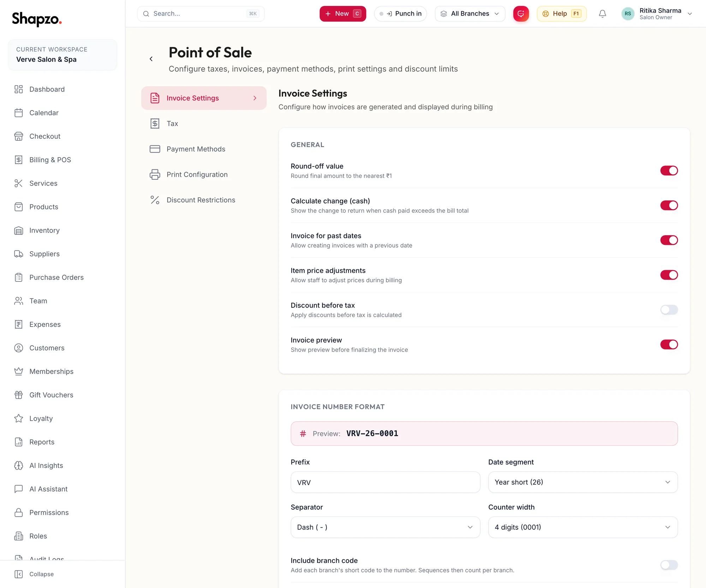The height and width of the screenshot is (588, 706).
Task: Toggle Item price adjustments switch
Action: 669,275
